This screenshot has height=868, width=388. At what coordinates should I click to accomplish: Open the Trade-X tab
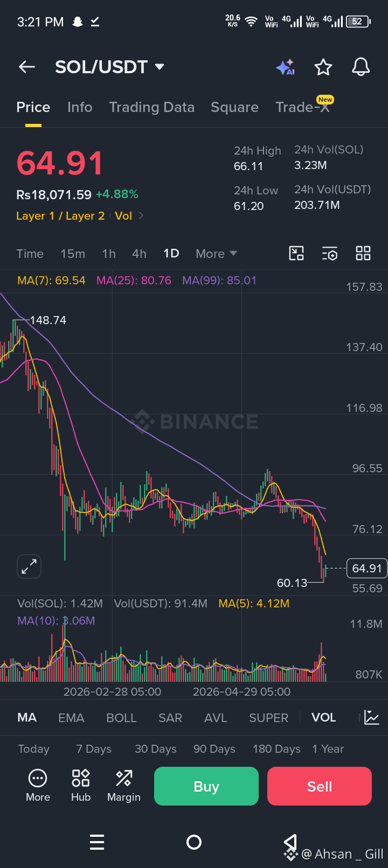(302, 107)
